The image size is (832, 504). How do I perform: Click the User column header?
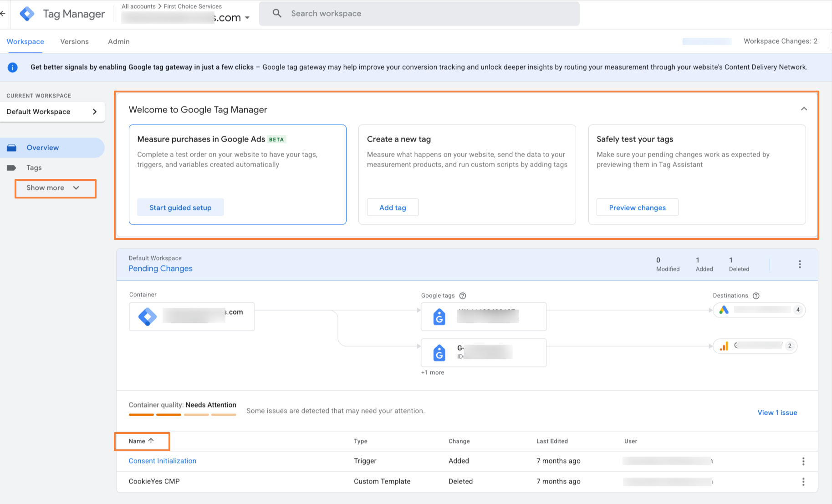click(x=631, y=441)
